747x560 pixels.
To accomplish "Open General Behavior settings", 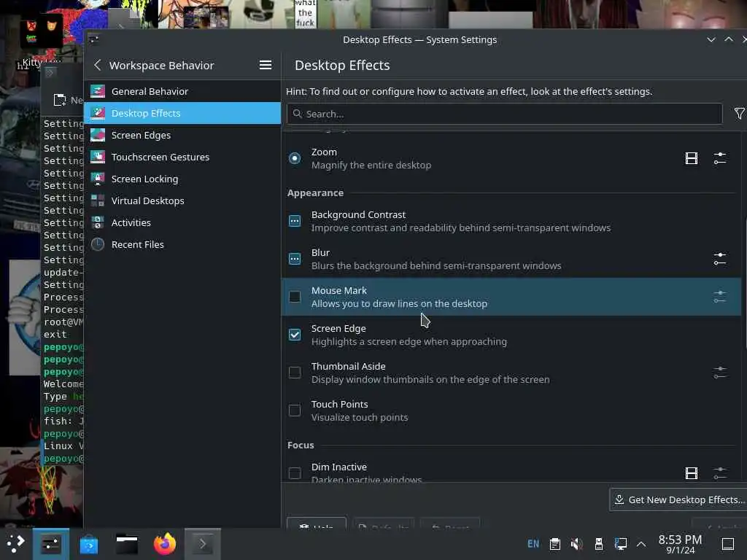I will 182,91.
